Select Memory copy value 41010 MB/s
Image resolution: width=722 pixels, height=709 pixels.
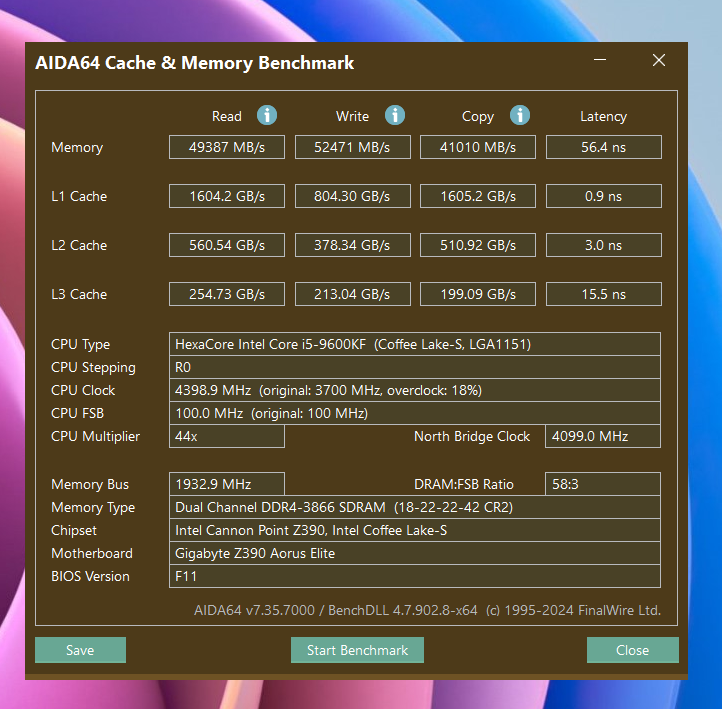point(478,147)
